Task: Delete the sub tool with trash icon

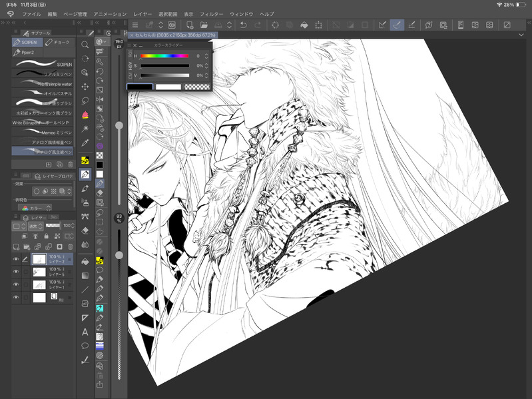Action: pyautogui.click(x=69, y=165)
